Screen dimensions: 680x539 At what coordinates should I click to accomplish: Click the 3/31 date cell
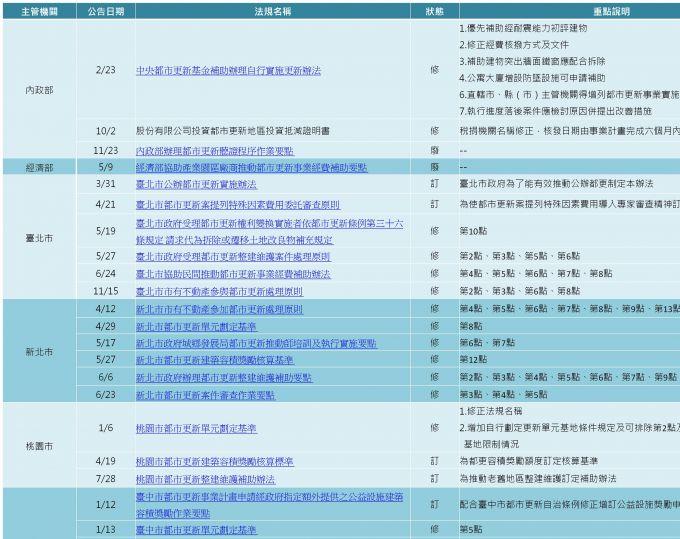tap(106, 184)
